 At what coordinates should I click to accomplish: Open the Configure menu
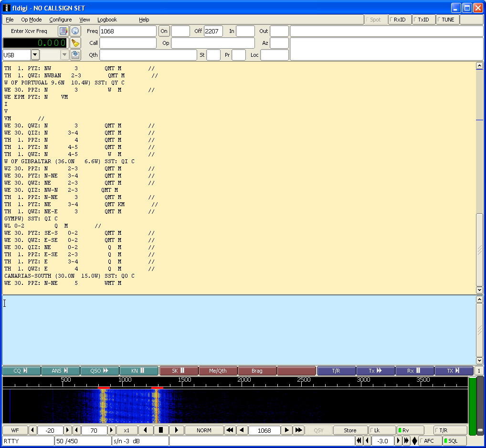[61, 20]
